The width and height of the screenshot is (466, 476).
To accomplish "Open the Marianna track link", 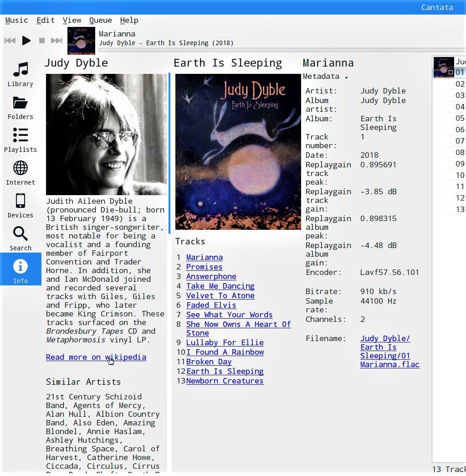I will (x=204, y=257).
